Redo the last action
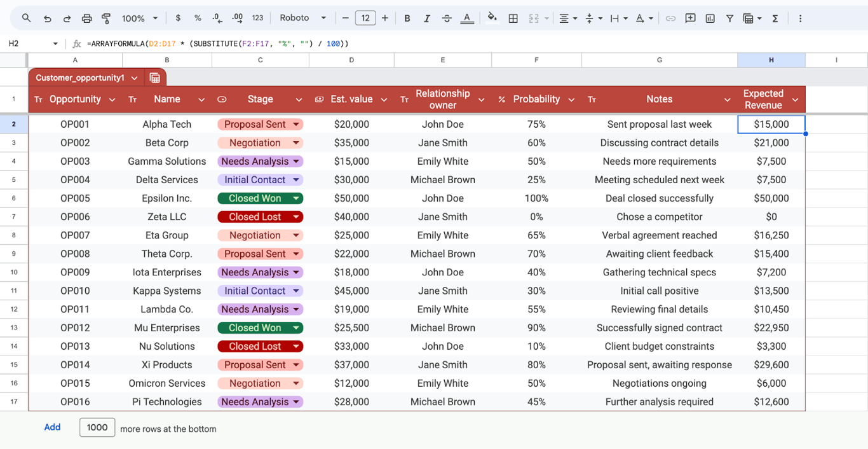Image resolution: width=868 pixels, height=449 pixels. tap(67, 18)
